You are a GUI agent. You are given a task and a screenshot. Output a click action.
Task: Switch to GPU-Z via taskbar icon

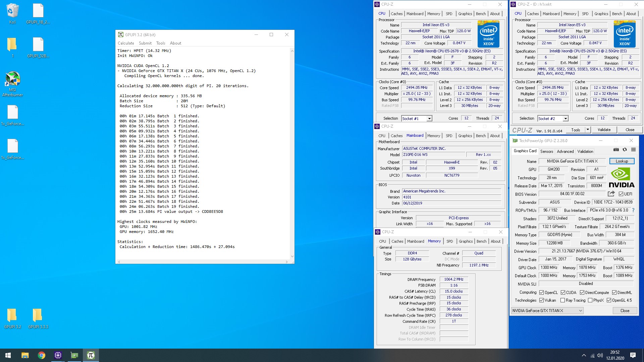point(74,355)
